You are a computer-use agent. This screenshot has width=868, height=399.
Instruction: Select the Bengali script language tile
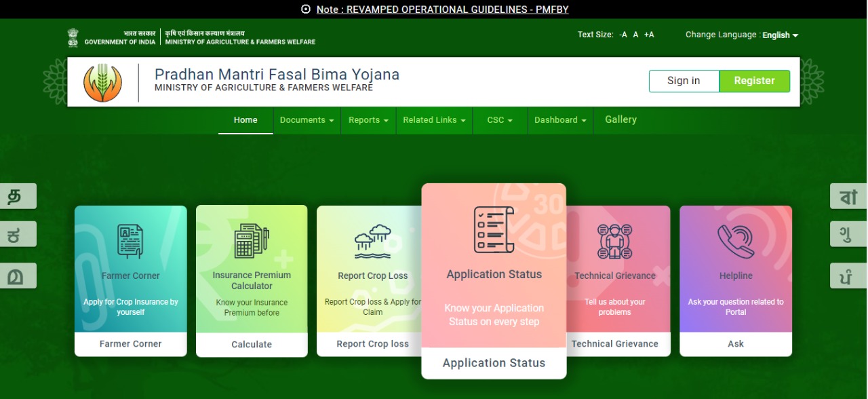(849, 196)
